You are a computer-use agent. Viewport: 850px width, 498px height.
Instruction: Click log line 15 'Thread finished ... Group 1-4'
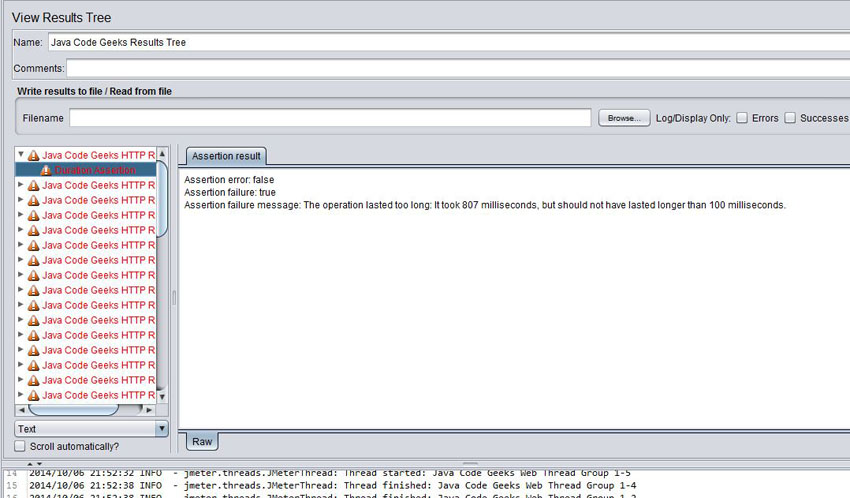pos(332,485)
